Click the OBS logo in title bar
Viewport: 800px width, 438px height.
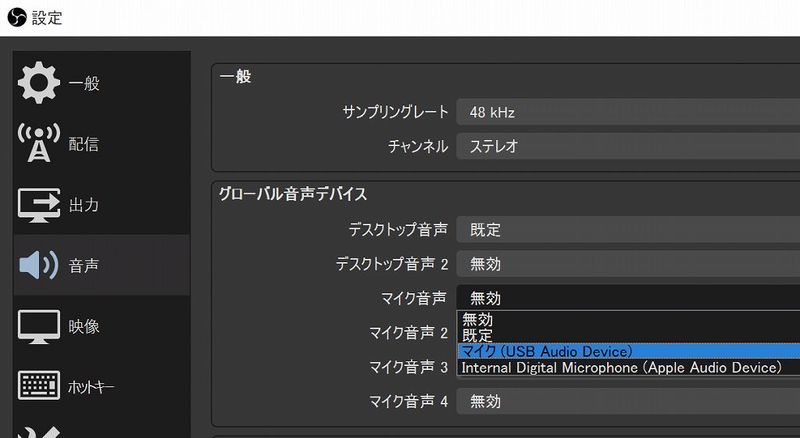coord(17,17)
